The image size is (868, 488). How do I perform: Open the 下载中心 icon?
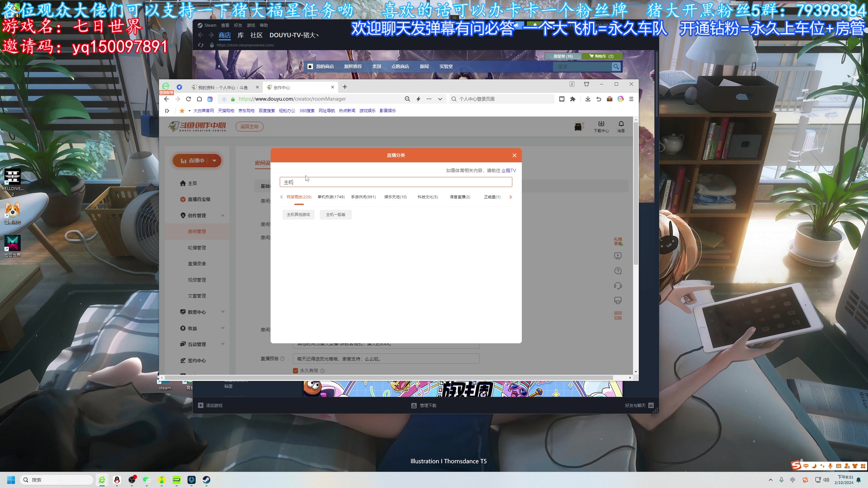601,126
